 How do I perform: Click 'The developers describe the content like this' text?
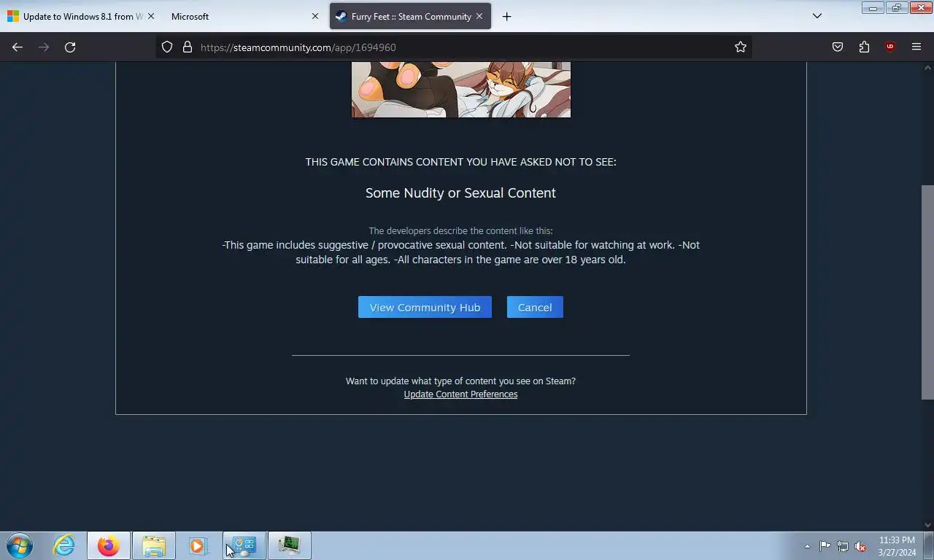tap(460, 230)
